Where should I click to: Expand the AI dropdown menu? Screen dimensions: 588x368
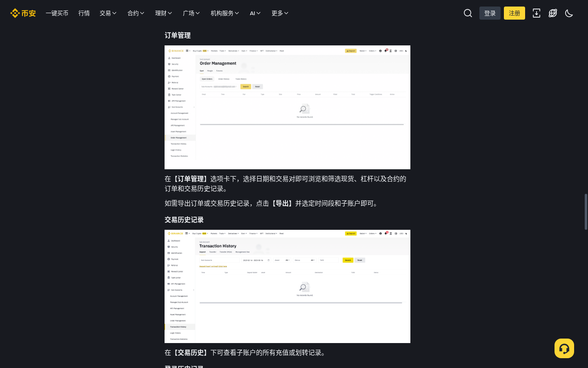255,13
